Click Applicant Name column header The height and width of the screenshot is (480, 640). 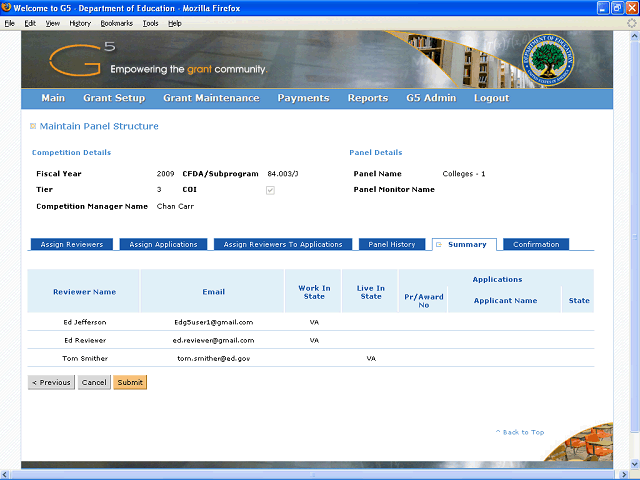tap(505, 301)
